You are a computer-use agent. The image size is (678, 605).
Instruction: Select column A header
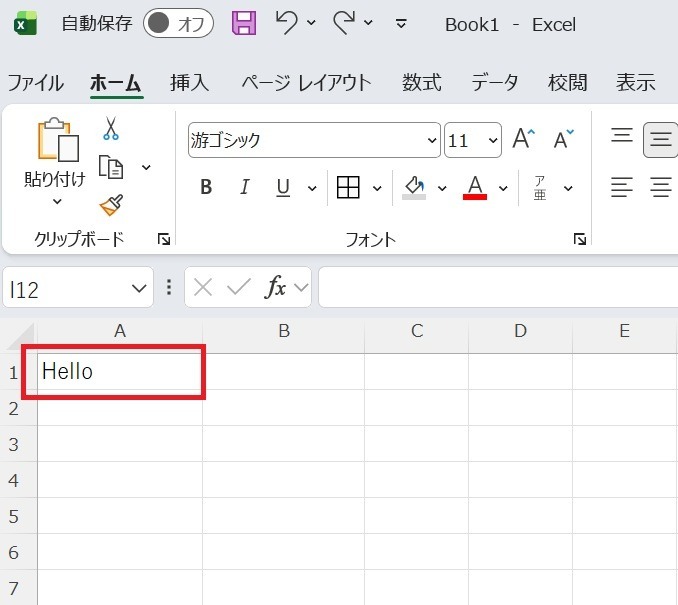120,331
